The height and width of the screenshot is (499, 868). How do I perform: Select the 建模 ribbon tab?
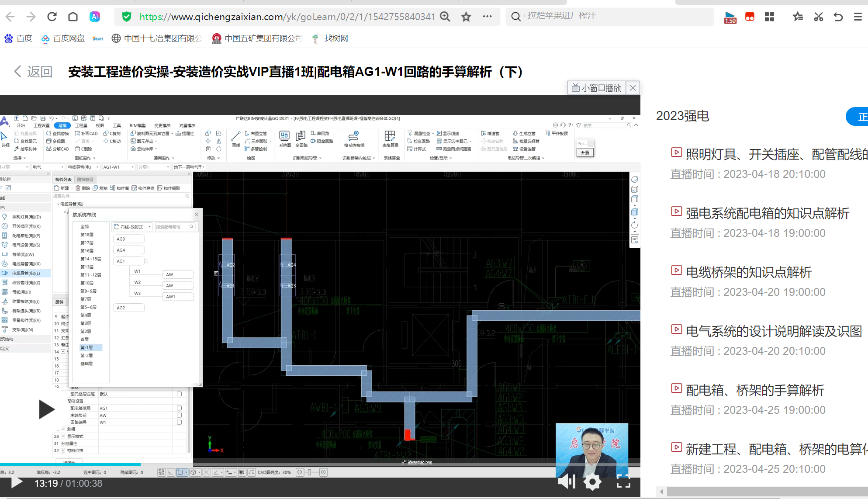[x=62, y=125]
